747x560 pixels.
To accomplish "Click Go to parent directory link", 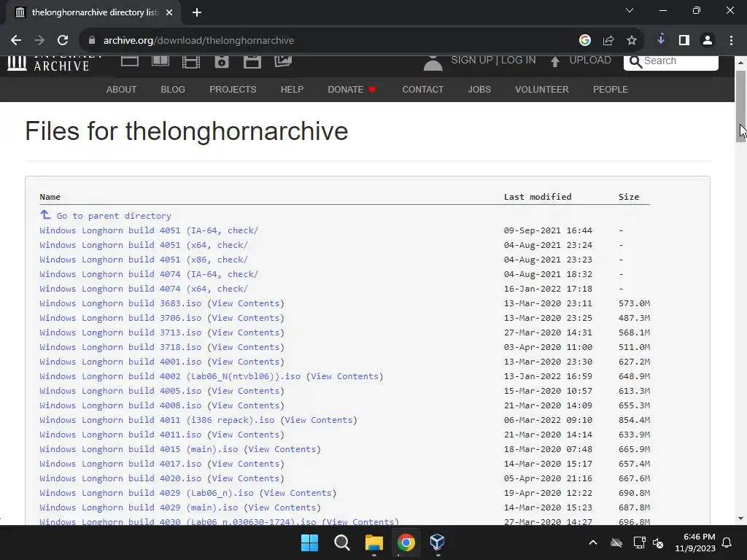I will coord(114,216).
